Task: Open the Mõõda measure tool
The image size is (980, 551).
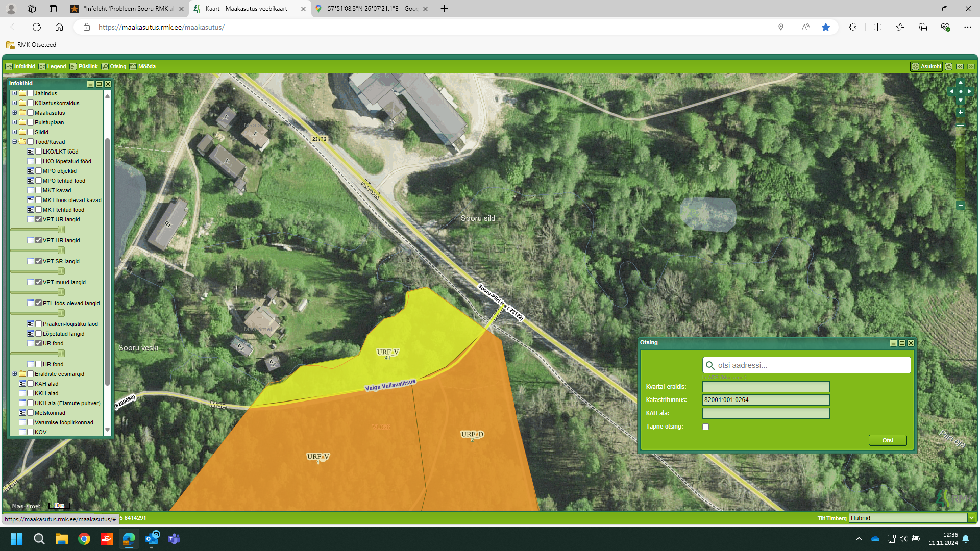Action: (142, 66)
